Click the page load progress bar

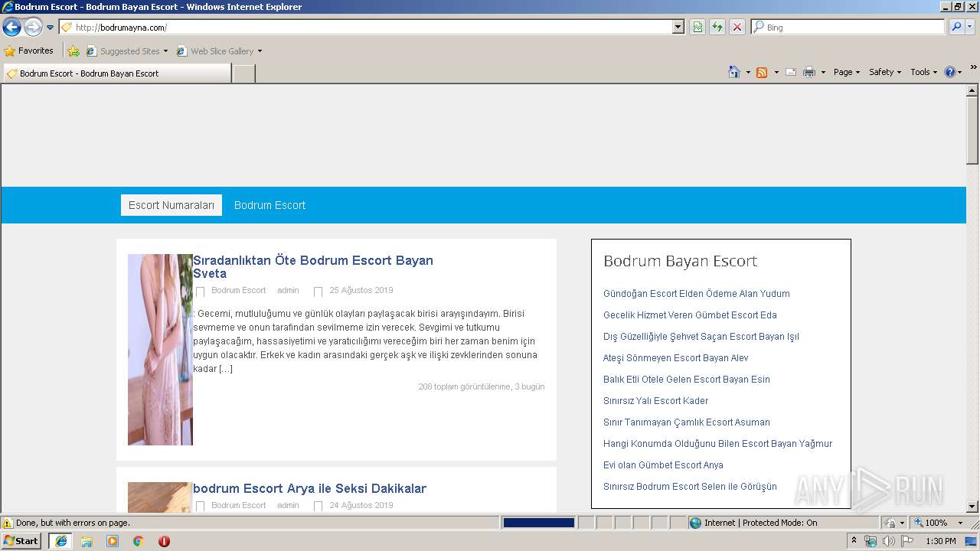[x=538, y=523]
